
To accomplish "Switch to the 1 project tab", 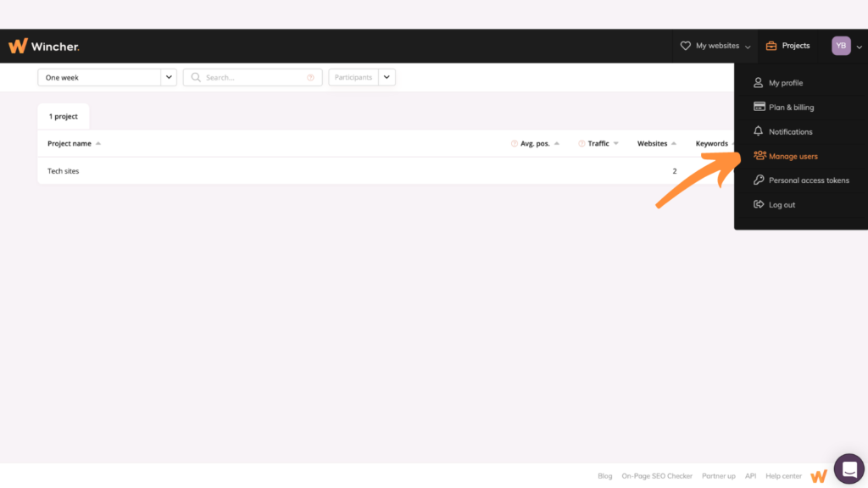I will coord(63,116).
